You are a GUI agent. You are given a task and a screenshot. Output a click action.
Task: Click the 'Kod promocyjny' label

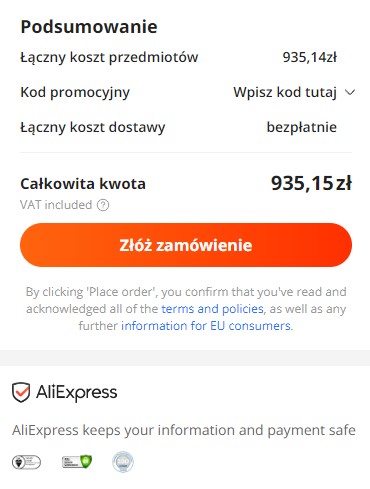point(75,93)
